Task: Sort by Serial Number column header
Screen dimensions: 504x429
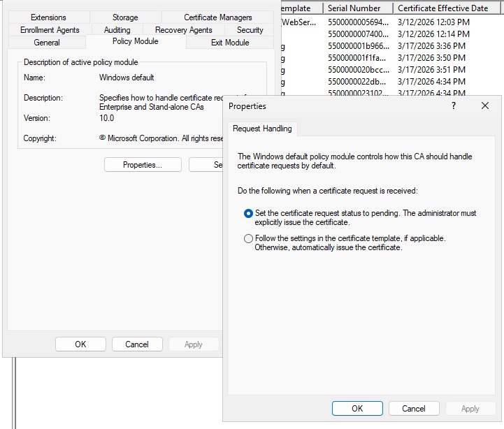Action: coord(357,8)
